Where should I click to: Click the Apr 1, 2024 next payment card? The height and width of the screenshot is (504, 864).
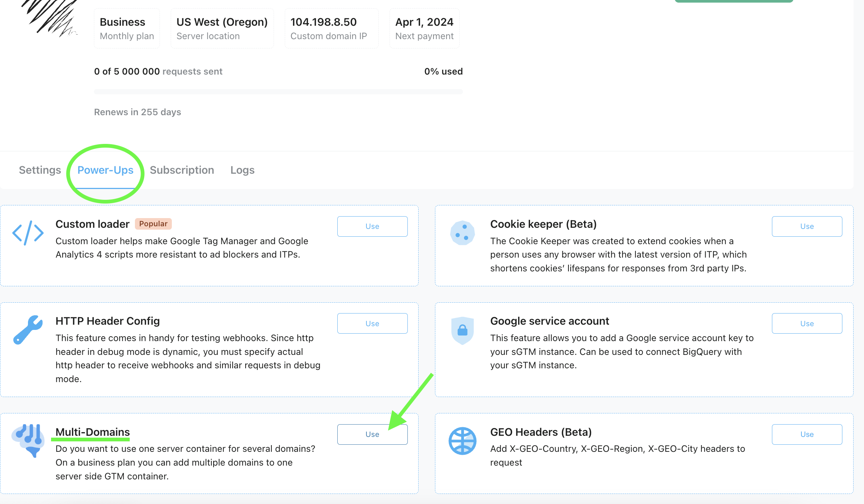(425, 28)
